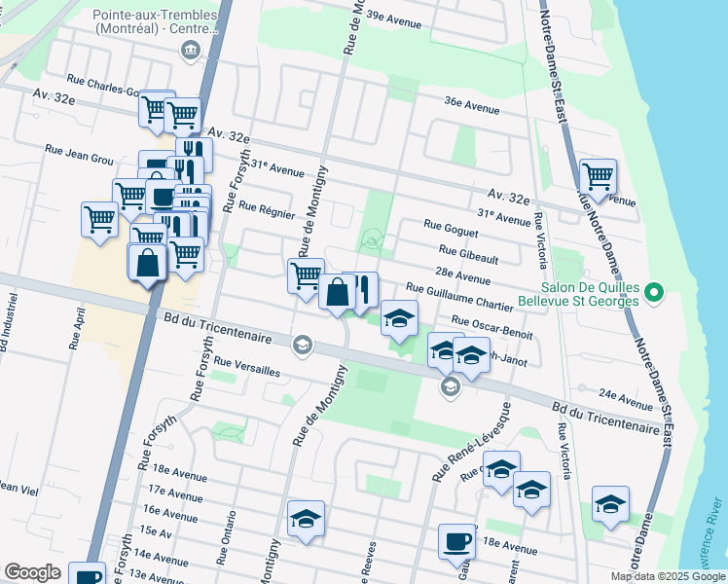This screenshot has width=728, height=584.
Task: Click the Rue Régnier street label
Action: click(267, 210)
